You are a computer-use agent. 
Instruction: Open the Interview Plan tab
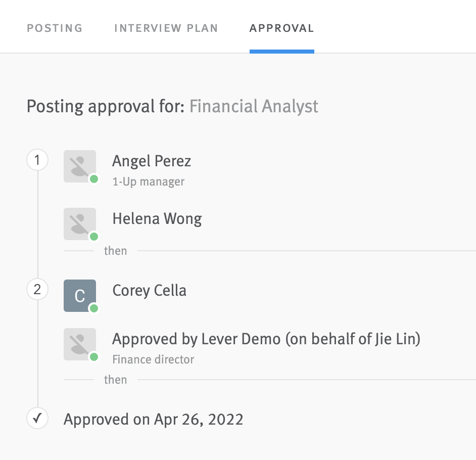pos(166,28)
